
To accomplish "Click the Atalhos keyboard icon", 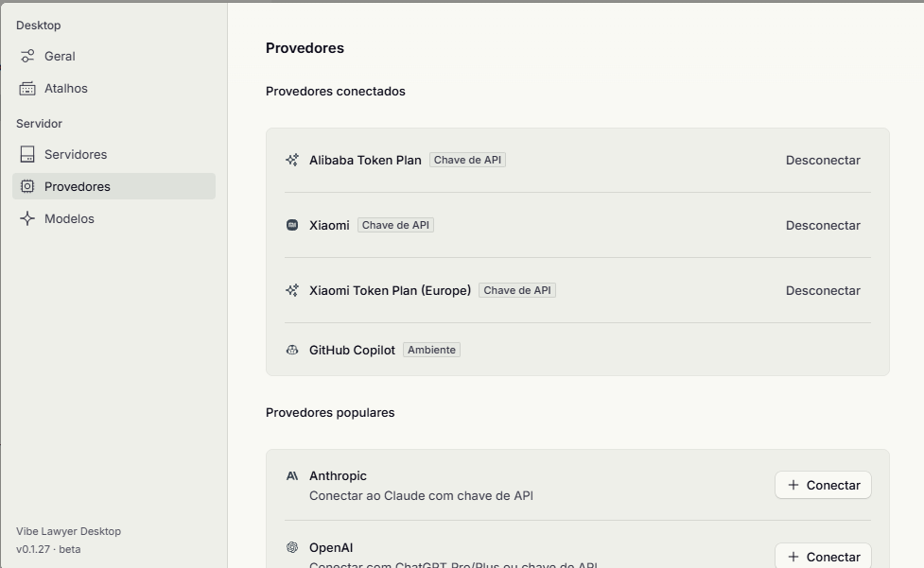I will click(x=27, y=88).
